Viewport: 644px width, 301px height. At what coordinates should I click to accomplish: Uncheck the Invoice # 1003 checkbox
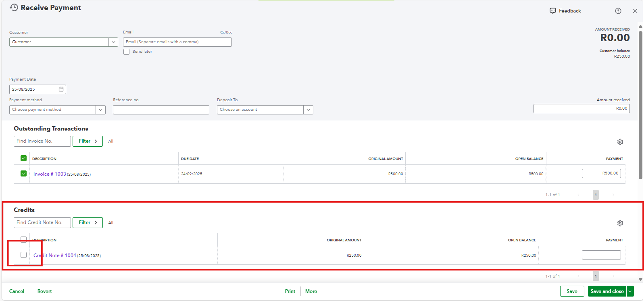coord(23,174)
